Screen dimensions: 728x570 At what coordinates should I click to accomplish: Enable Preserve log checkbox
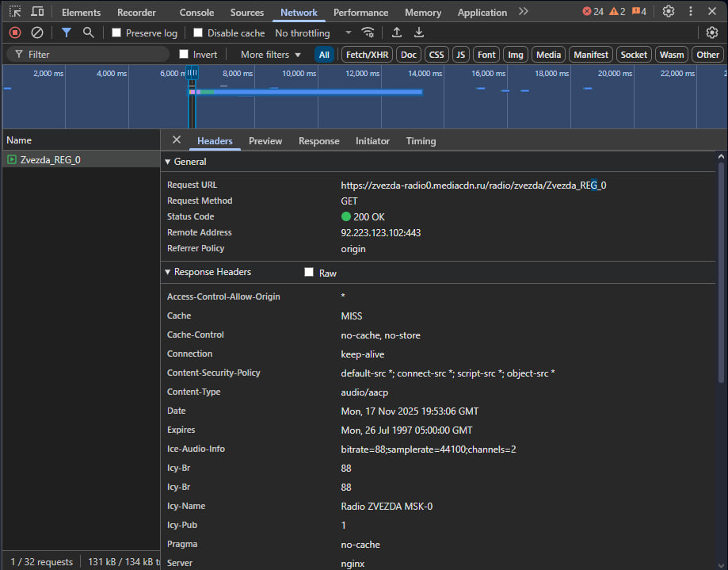click(116, 33)
